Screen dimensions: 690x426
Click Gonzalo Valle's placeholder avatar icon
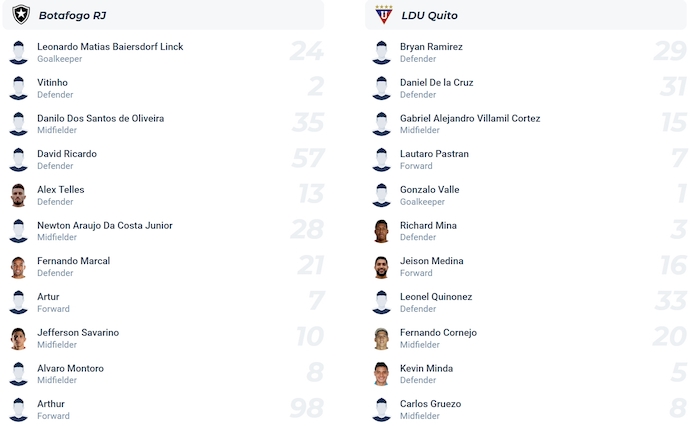381,195
